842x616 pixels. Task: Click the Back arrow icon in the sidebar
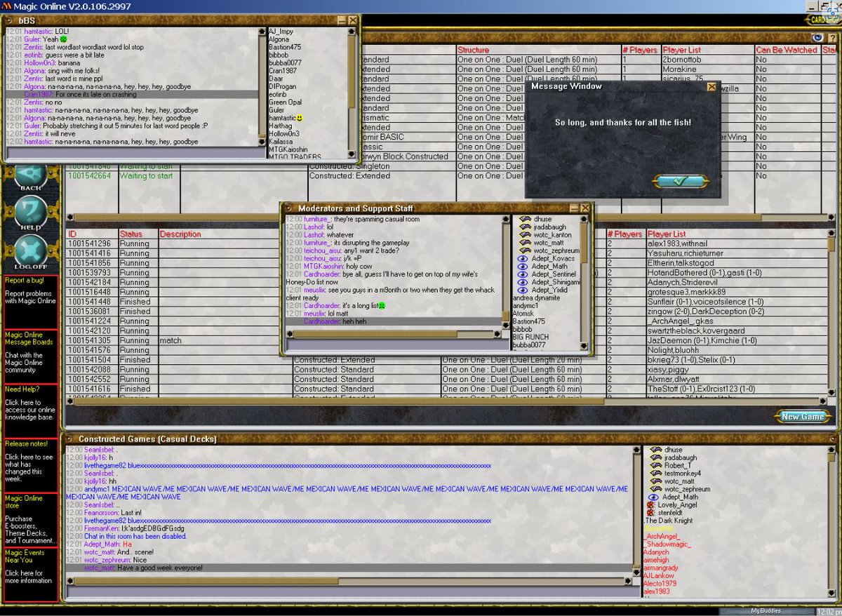31,175
